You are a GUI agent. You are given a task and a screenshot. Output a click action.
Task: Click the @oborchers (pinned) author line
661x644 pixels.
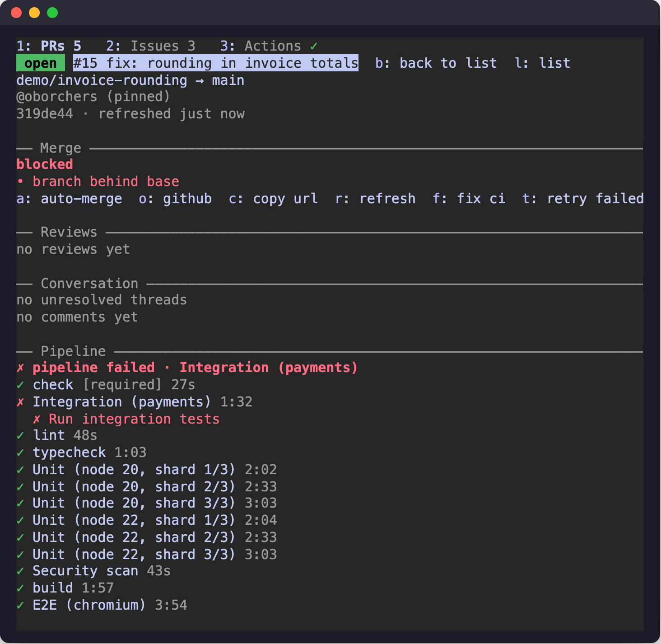pyautogui.click(x=93, y=97)
